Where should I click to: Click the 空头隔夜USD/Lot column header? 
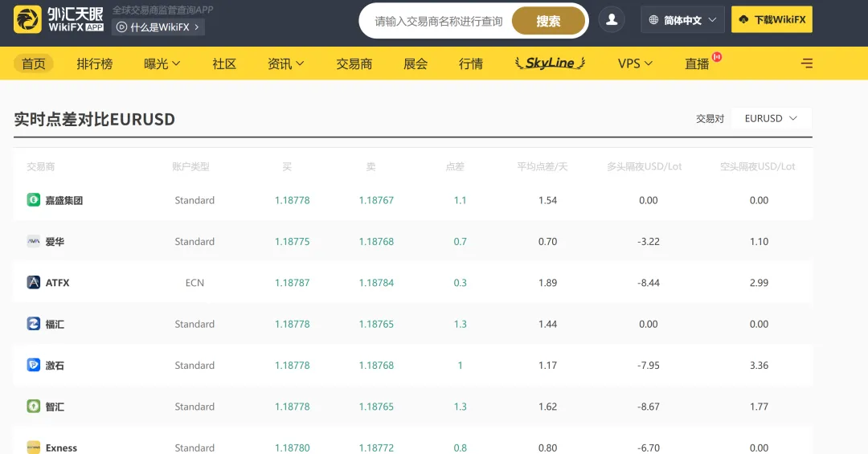click(757, 166)
